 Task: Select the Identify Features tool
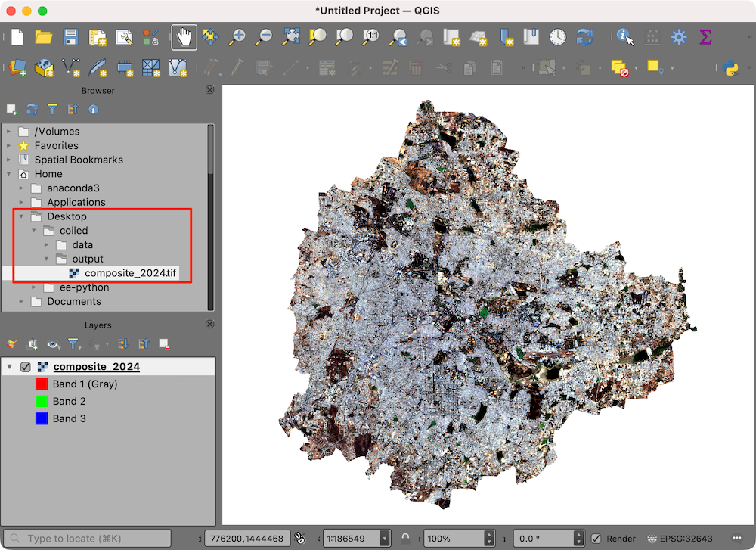coord(624,37)
